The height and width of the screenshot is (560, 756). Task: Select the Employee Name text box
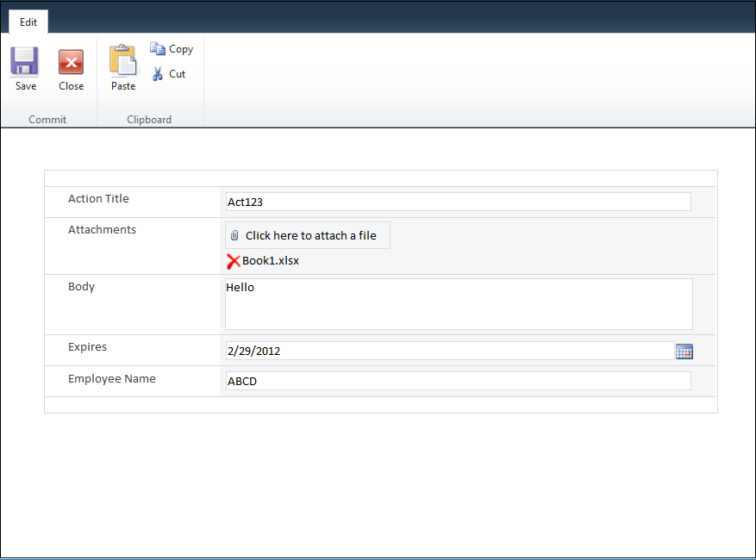(x=457, y=380)
